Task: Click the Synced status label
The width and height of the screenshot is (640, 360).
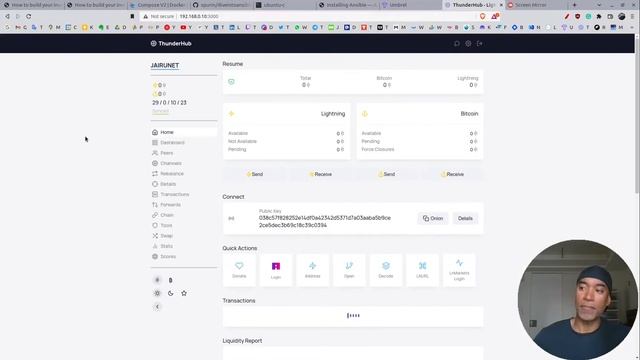Action: click(x=160, y=111)
